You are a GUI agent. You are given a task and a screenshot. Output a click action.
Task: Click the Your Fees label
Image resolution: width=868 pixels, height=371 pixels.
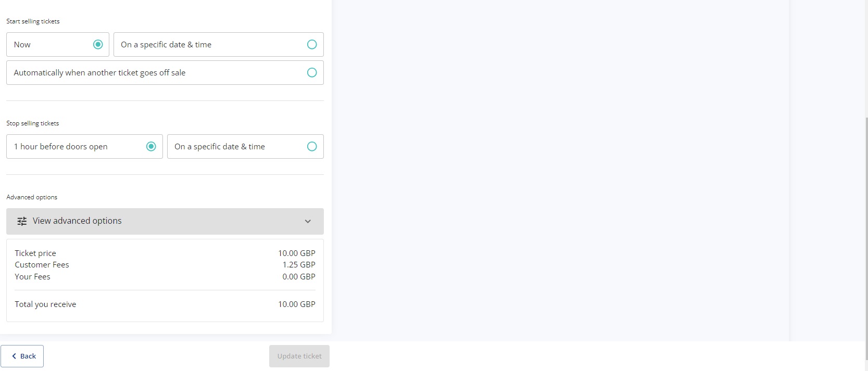point(32,277)
